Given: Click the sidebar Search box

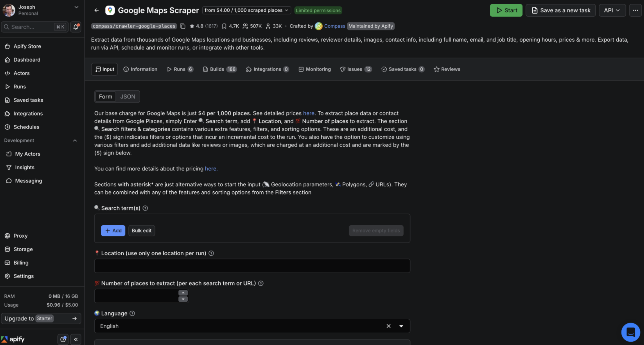Looking at the screenshot, I should click(35, 27).
